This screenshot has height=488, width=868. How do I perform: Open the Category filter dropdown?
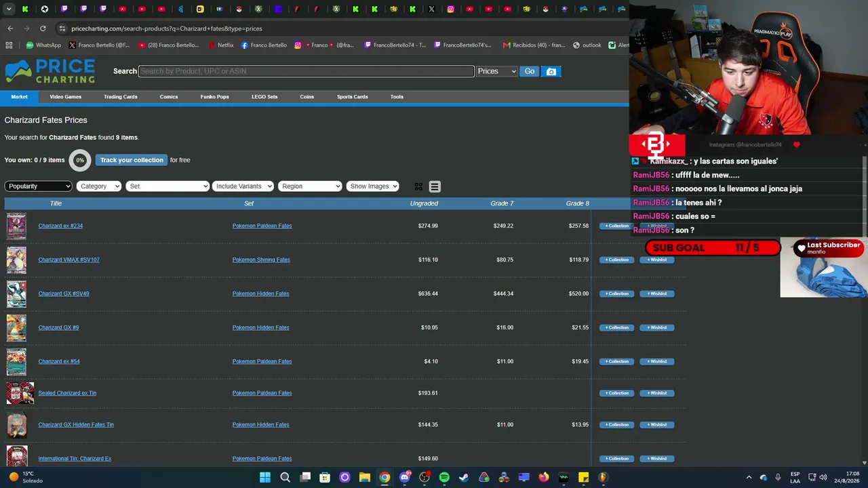click(99, 186)
